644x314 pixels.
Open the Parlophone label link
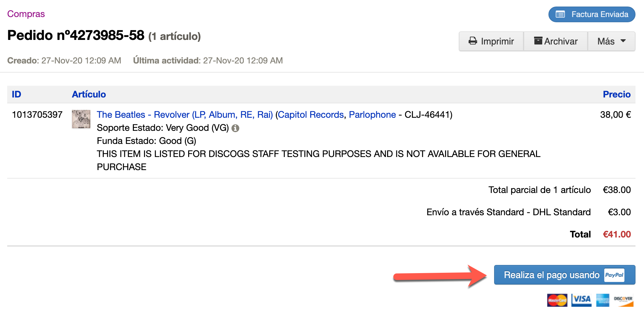click(372, 114)
